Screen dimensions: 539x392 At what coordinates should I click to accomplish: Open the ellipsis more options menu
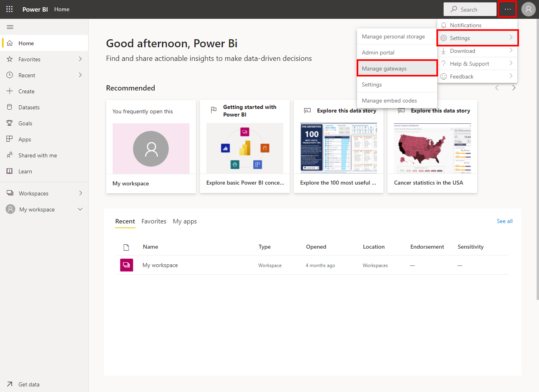(x=507, y=9)
